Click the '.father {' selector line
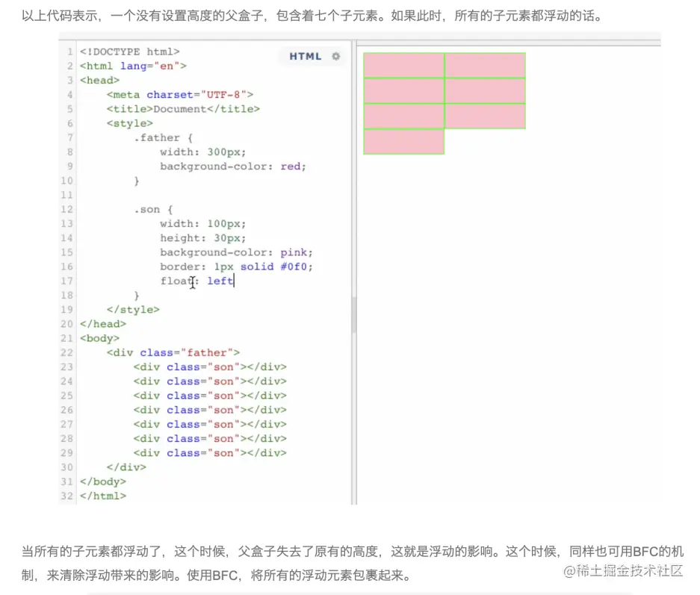This screenshot has height=595, width=700. (164, 138)
